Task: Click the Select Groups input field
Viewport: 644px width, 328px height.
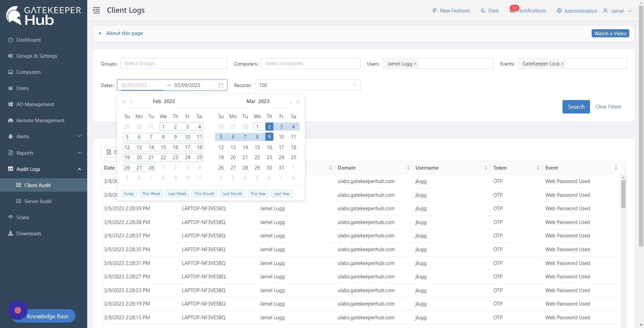Action: [174, 63]
